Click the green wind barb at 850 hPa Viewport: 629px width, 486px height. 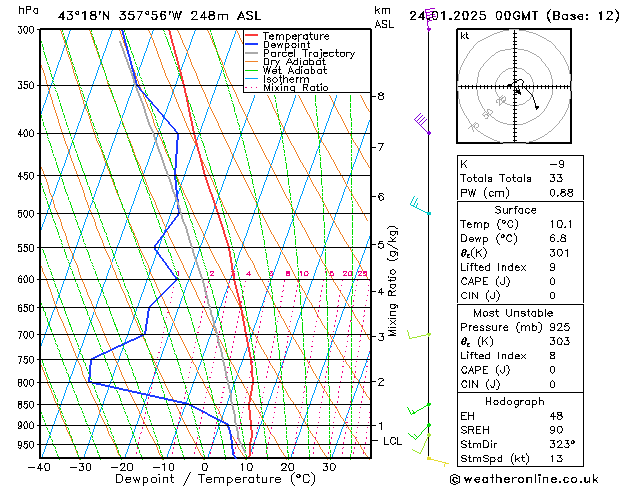click(x=419, y=409)
